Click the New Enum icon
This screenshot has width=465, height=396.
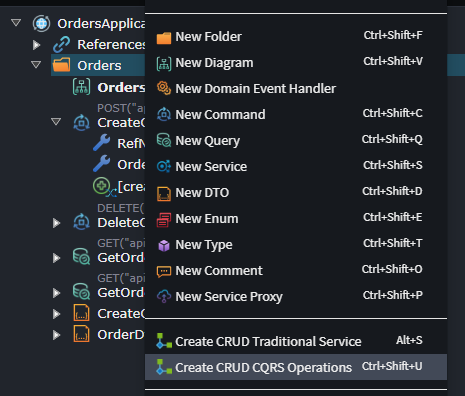pos(164,220)
